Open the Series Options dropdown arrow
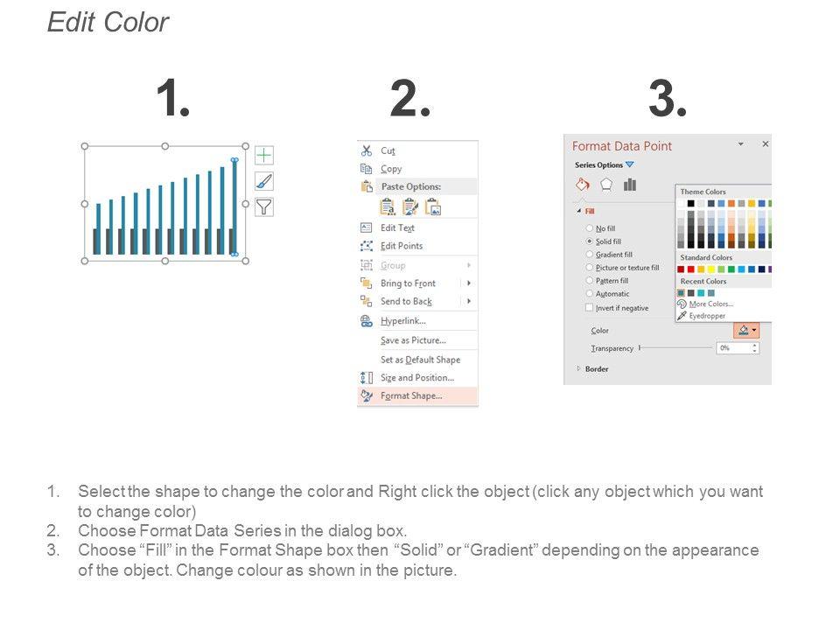This screenshot has width=840, height=630. 630,165
